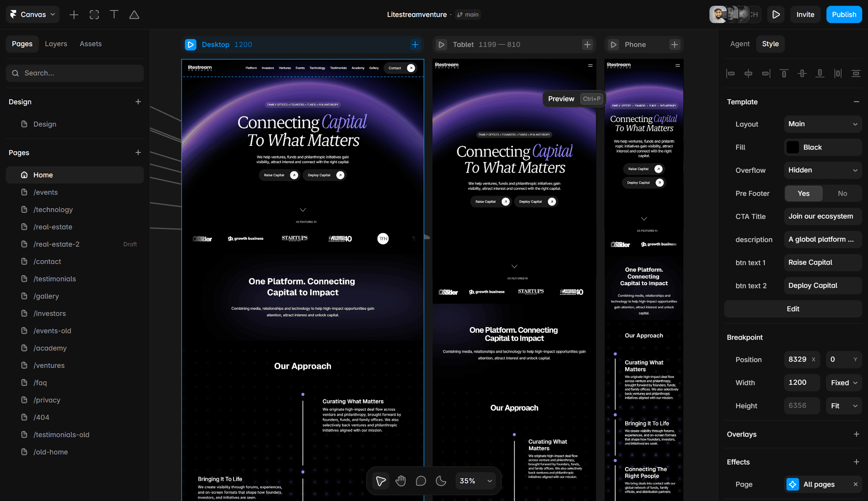The image size is (868, 501).
Task: Click the insert plus icon in top toolbar
Action: click(x=74, y=15)
